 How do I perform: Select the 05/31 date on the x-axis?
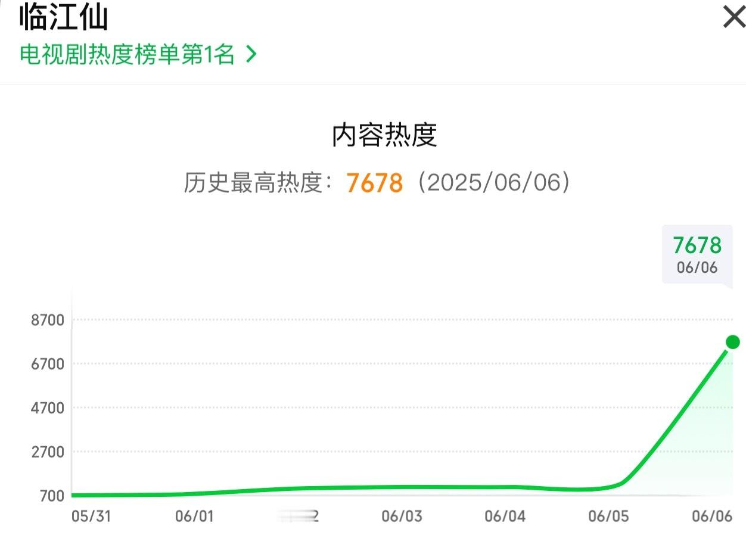[91, 516]
